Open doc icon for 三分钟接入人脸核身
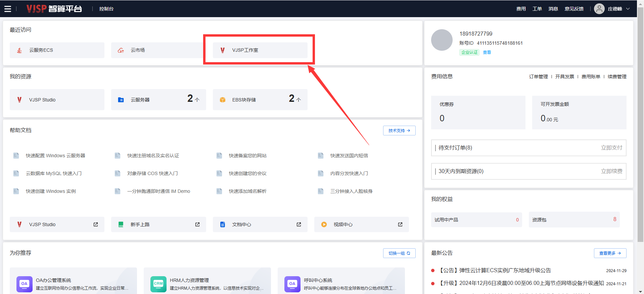Viewport: 644px width, 294px height. (321, 191)
